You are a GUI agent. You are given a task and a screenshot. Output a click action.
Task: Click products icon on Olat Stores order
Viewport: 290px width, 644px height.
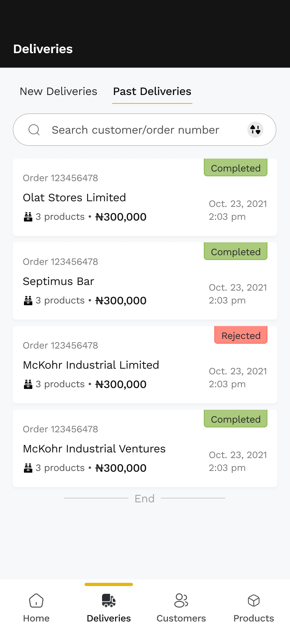pyautogui.click(x=28, y=217)
